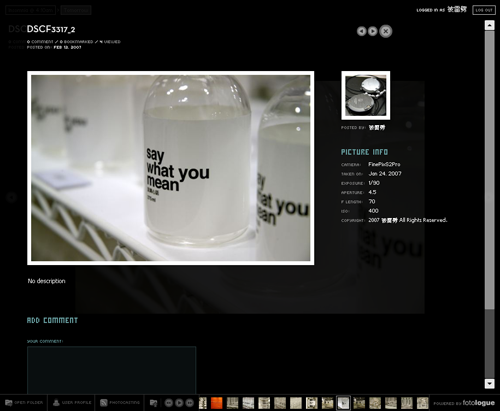
Task: Click the Open Folder icon
Action: 9,403
